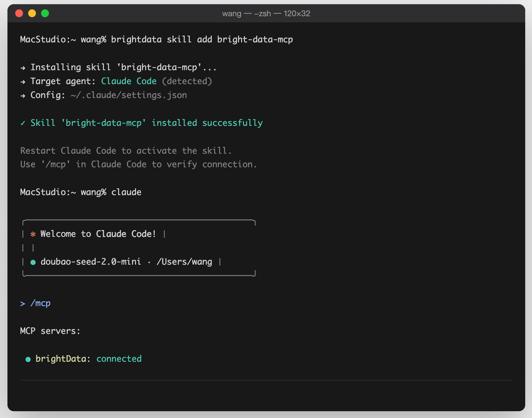Click the 'Target agent:' label
Viewport: 532px width, 418px height.
pyautogui.click(x=63, y=81)
